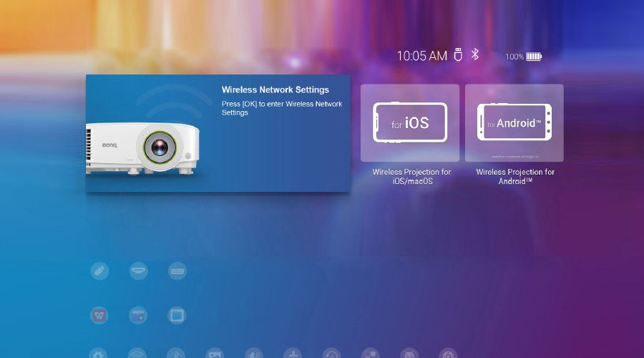Click the 'Wireless Projection for iOS/macOS' label
Screen dimensions: 644x358
coord(411,176)
